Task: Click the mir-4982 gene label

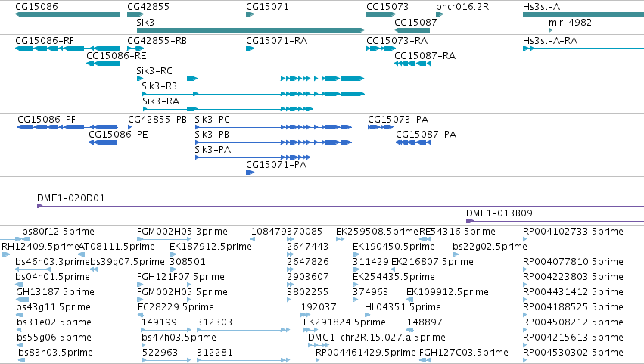Action: (x=570, y=22)
